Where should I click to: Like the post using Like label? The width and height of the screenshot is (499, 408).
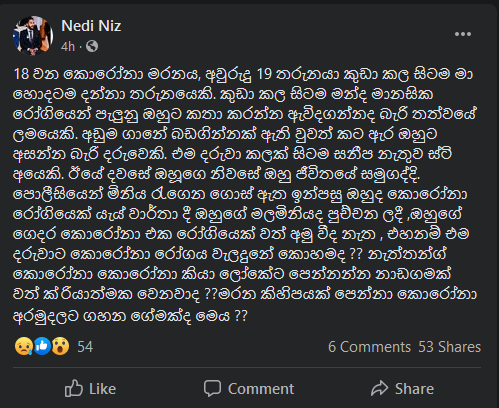pos(102,389)
